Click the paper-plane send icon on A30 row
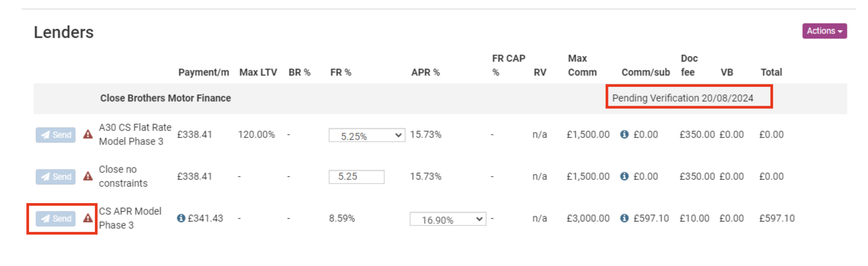The width and height of the screenshot is (868, 266). pyautogui.click(x=45, y=135)
